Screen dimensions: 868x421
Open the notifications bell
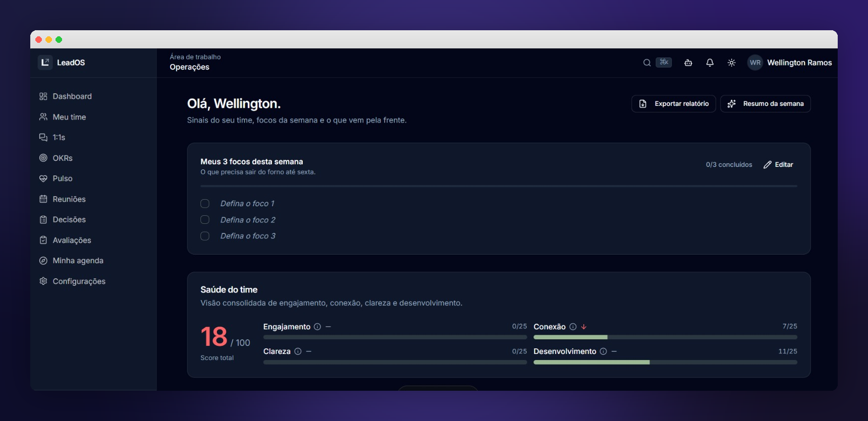pos(710,63)
